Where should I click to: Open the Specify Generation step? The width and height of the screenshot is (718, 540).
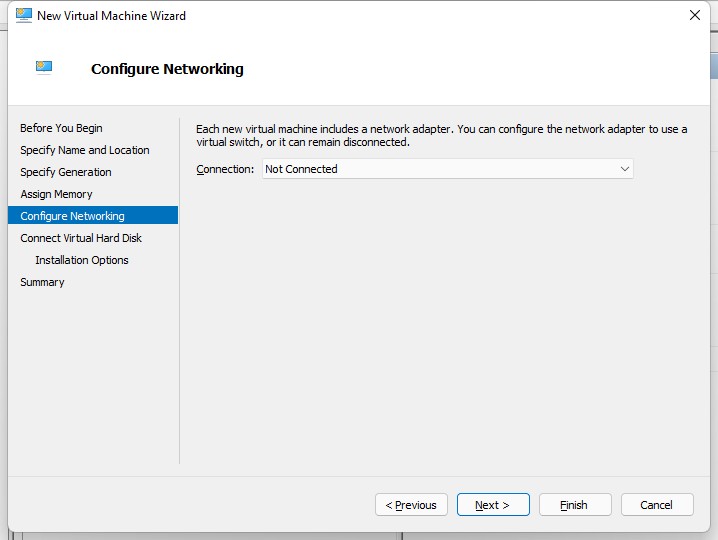(66, 172)
